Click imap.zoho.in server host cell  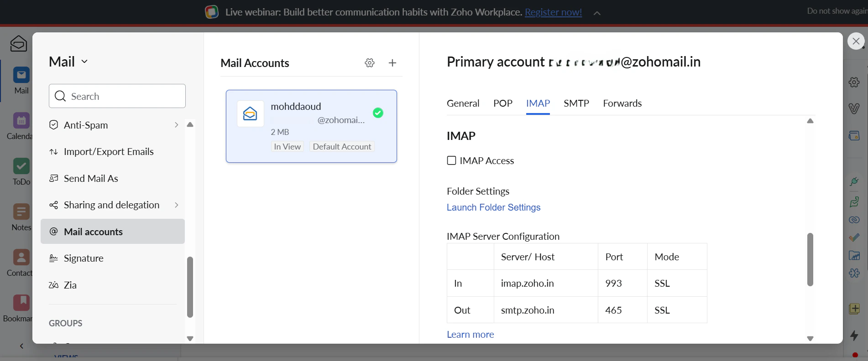(546, 284)
